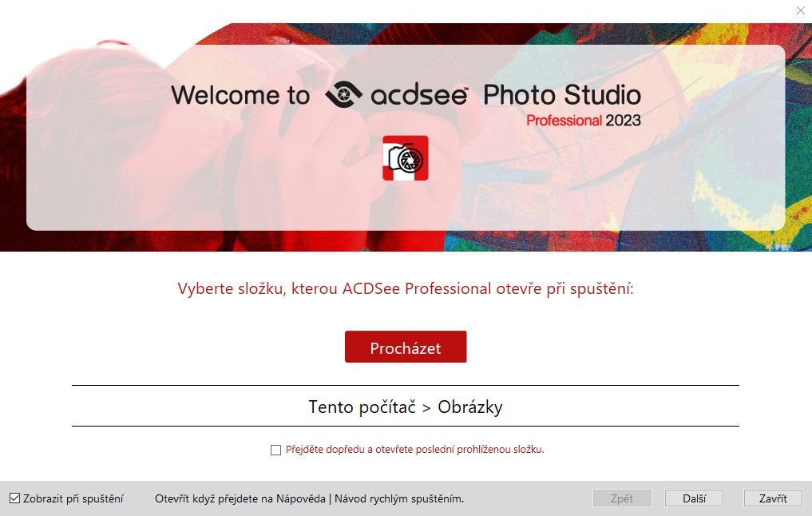Viewport: 812px width, 516px height.
Task: Click the 'Vyberte složku' instruction heading
Action: point(231,288)
